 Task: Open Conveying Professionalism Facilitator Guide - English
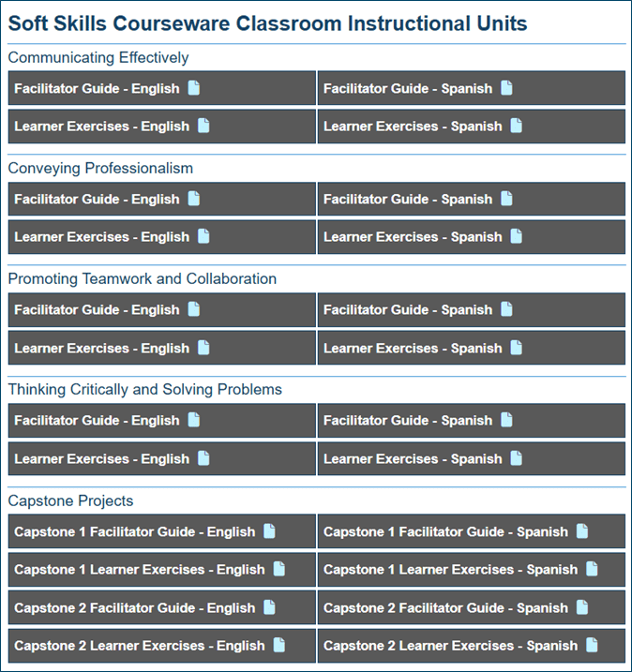pos(97,200)
